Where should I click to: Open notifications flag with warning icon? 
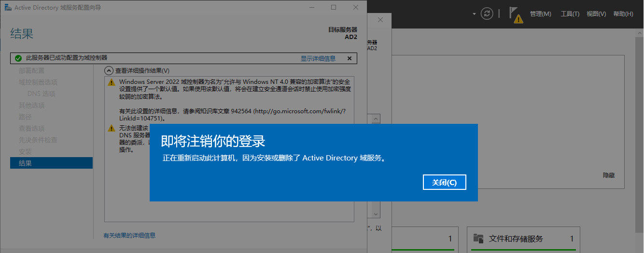pos(516,14)
